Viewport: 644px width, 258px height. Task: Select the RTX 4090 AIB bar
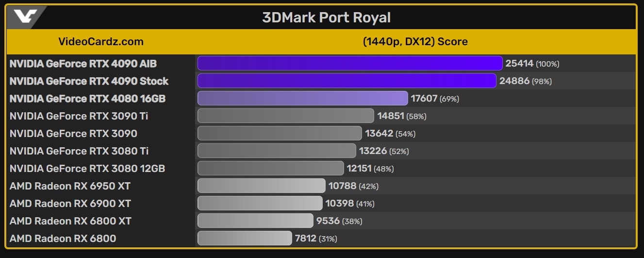tap(349, 64)
